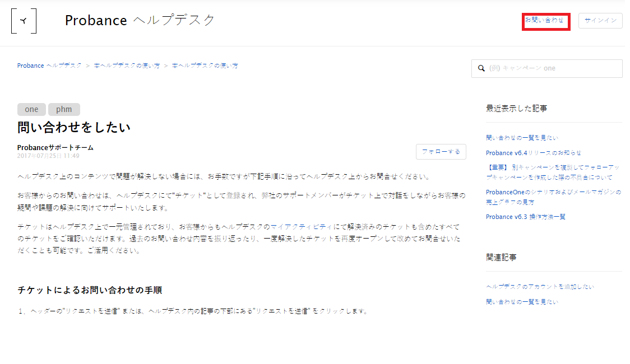Image resolution: width=630 pixels, height=364 pixels.
Task: Click the date 2017年07月25日 11:49
Action: pyautogui.click(x=48, y=156)
